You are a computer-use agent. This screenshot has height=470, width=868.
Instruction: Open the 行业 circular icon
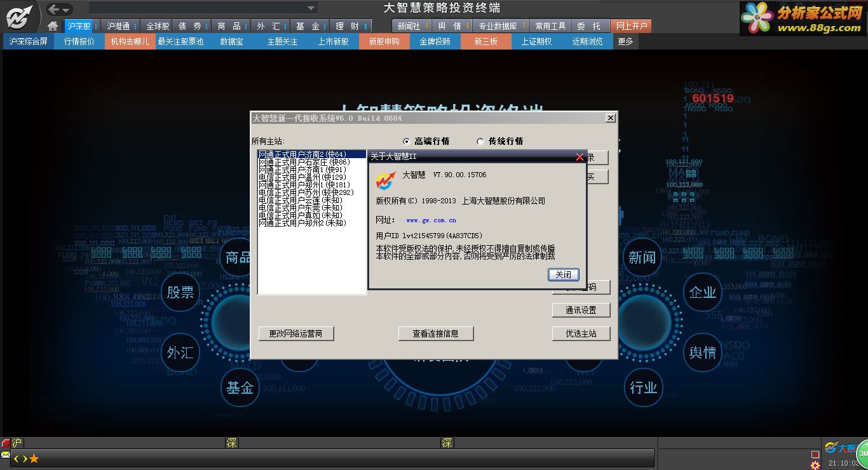click(x=643, y=387)
